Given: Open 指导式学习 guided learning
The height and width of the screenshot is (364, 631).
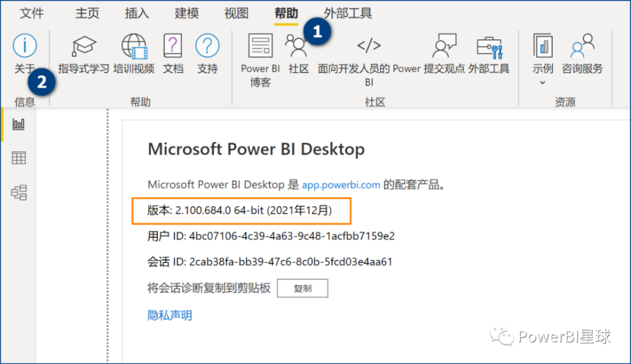Looking at the screenshot, I should tap(84, 54).
